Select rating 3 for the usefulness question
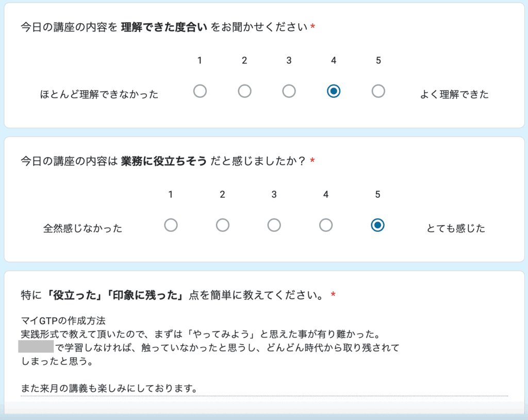Viewport: 528px width, 420px height. (x=274, y=225)
